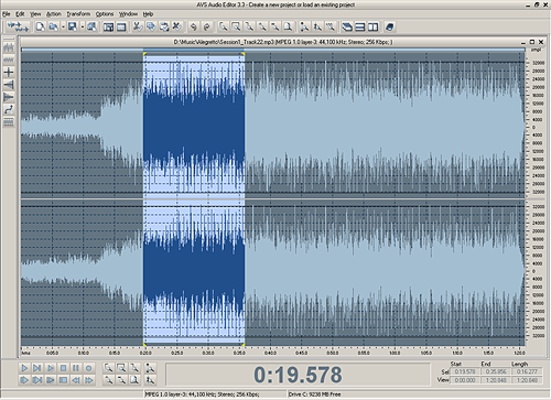The height and width of the screenshot is (400, 551).
Task: Click the View End time field
Action: pyautogui.click(x=495, y=380)
